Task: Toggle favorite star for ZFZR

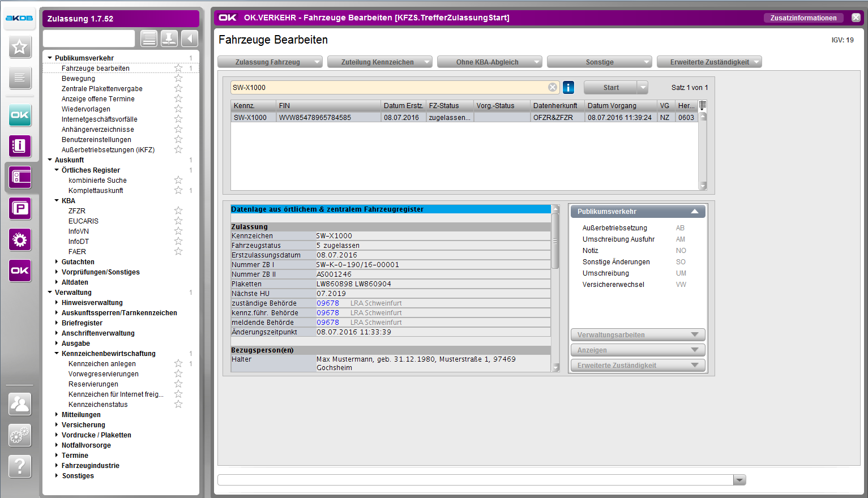Action: coord(178,211)
